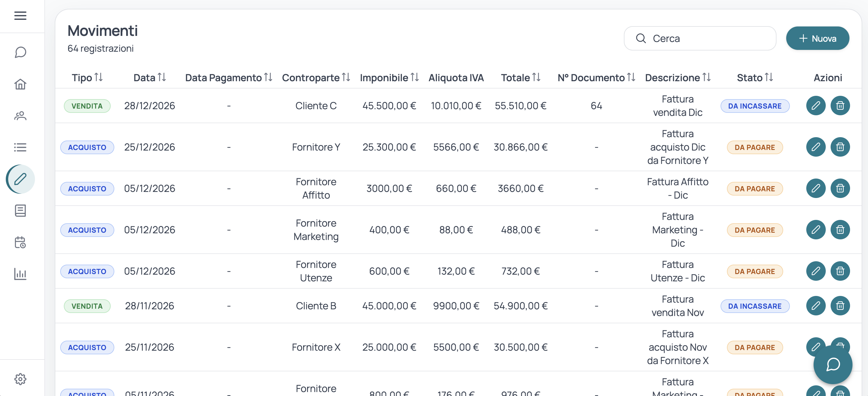Open the bar chart reports icon
Viewport: 868px width, 396px height.
click(x=20, y=274)
